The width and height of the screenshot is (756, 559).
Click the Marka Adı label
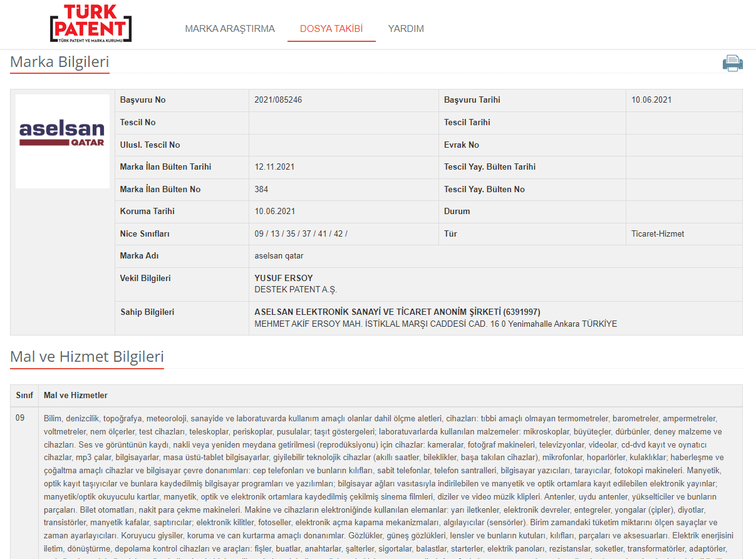click(x=140, y=256)
